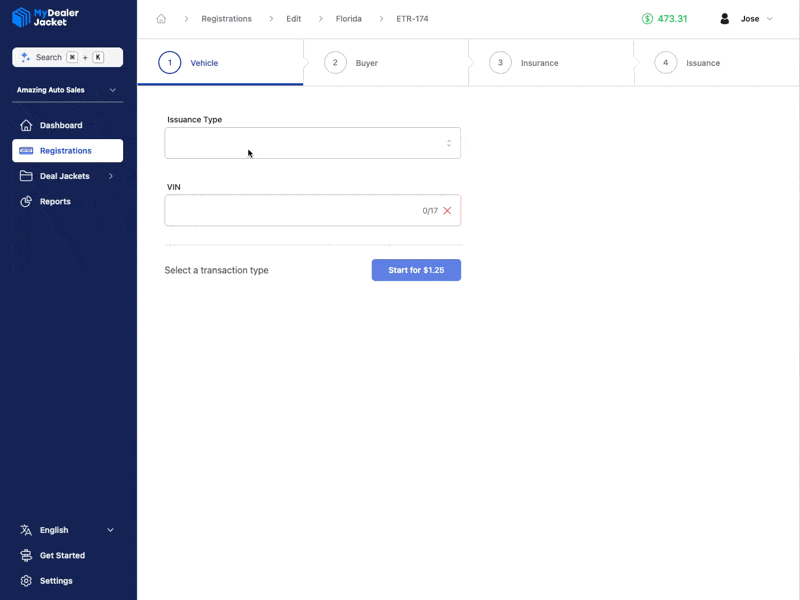Viewport: 800px width, 600px height.
Task: Clear the VIN field with red X
Action: [x=447, y=211]
